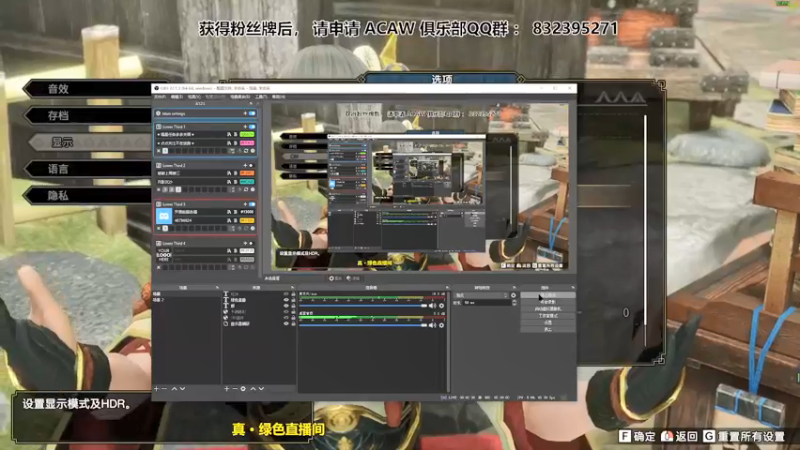Mute the second audio mixer channel
Image resolution: width=800 pixels, height=450 pixels.
(433, 325)
